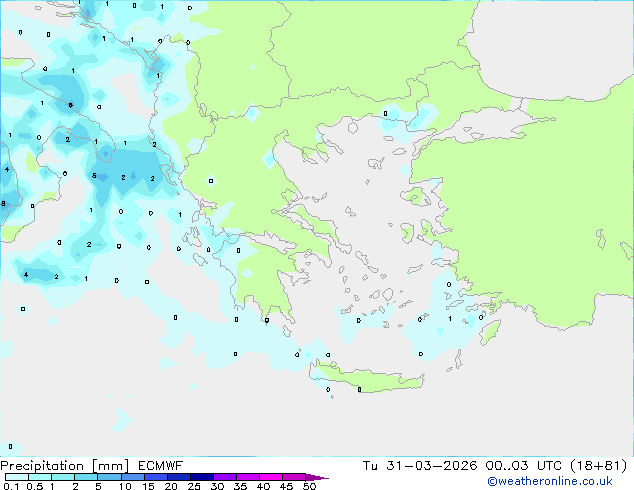Click the "40" legend scale label

(263, 486)
